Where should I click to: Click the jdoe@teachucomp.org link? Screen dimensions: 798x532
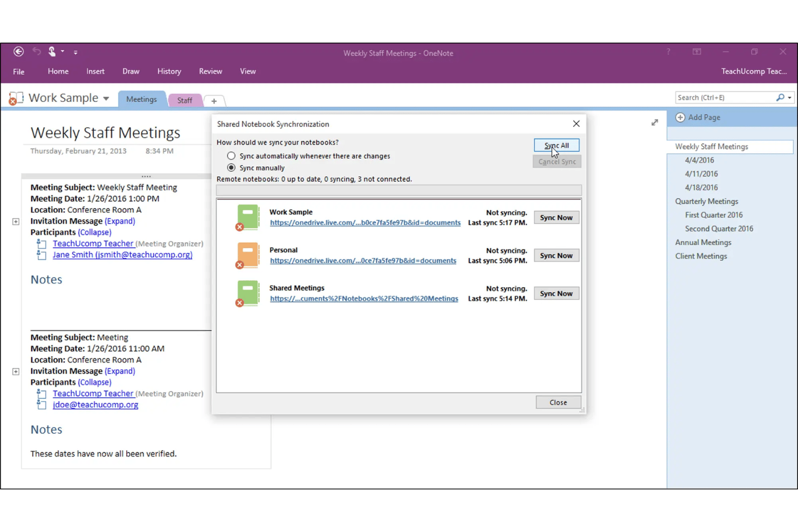pos(95,405)
